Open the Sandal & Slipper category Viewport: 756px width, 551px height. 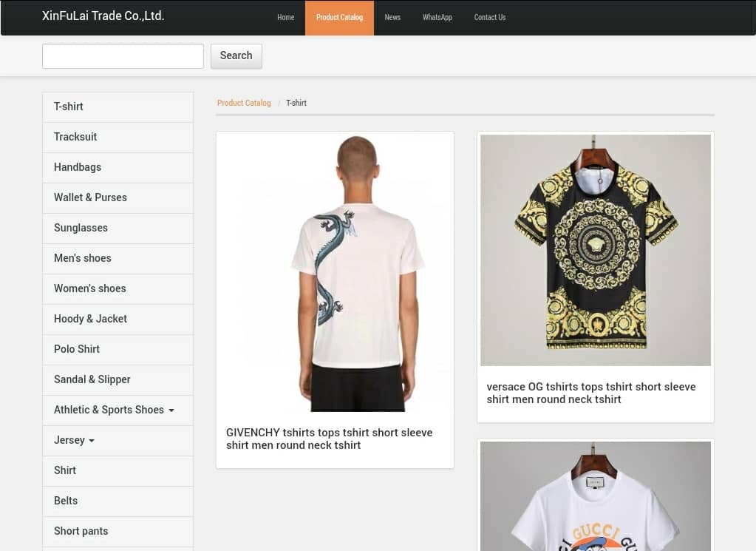point(118,380)
